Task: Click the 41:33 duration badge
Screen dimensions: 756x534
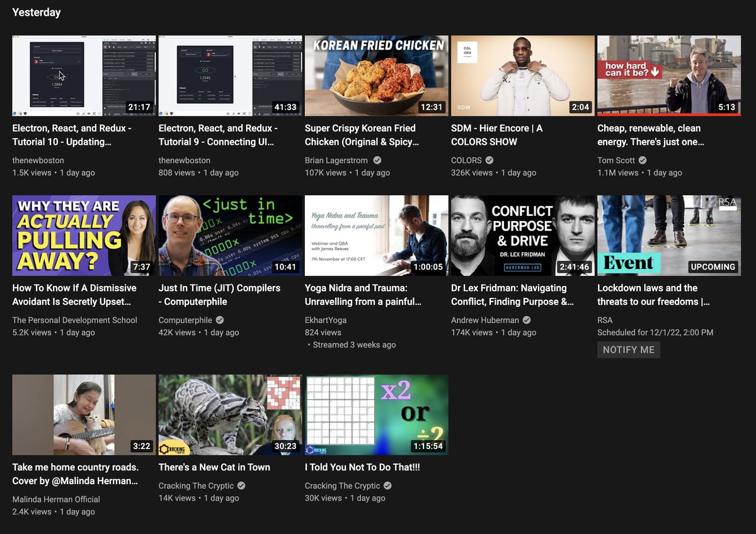Action: tap(285, 107)
